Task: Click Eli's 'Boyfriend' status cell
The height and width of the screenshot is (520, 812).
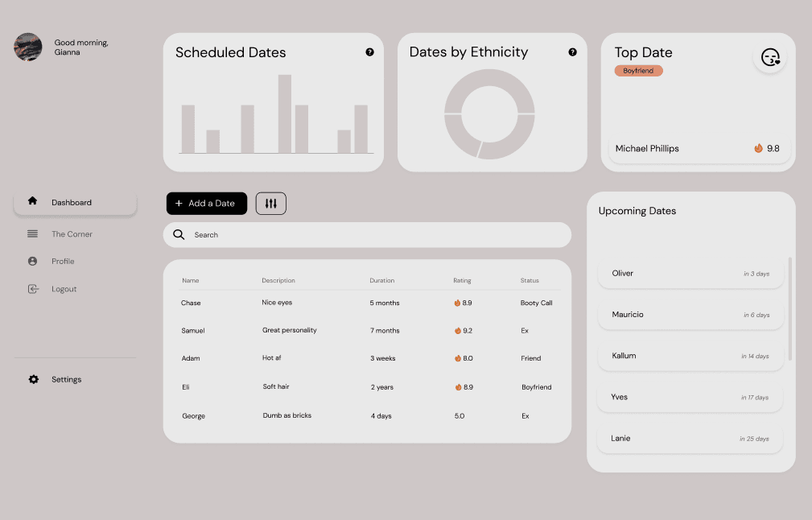Action: point(537,387)
